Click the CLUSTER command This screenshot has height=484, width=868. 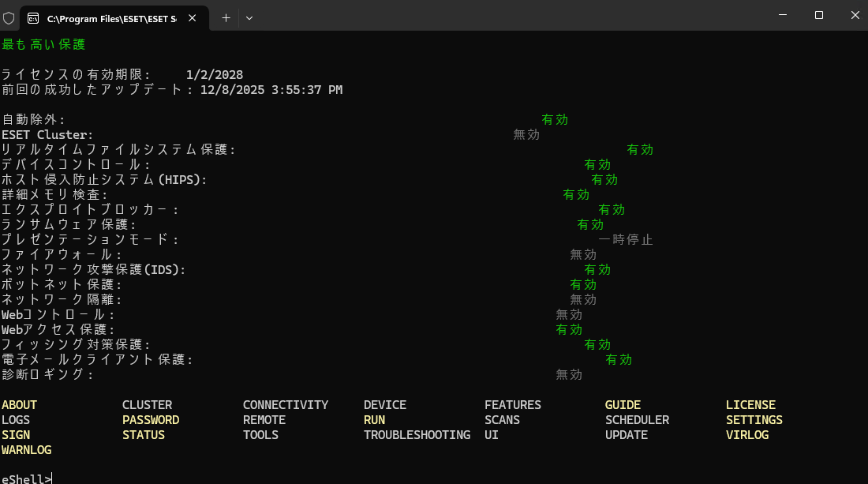(148, 405)
